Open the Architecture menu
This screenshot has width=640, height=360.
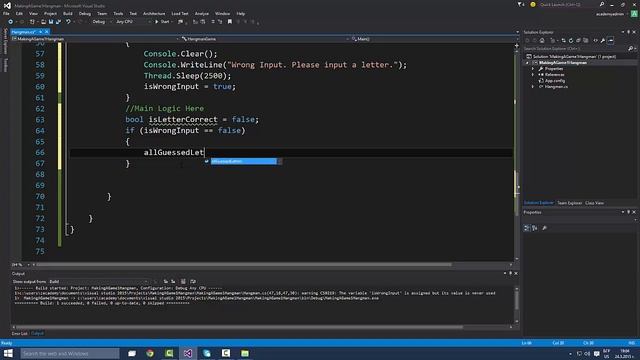[154, 13]
